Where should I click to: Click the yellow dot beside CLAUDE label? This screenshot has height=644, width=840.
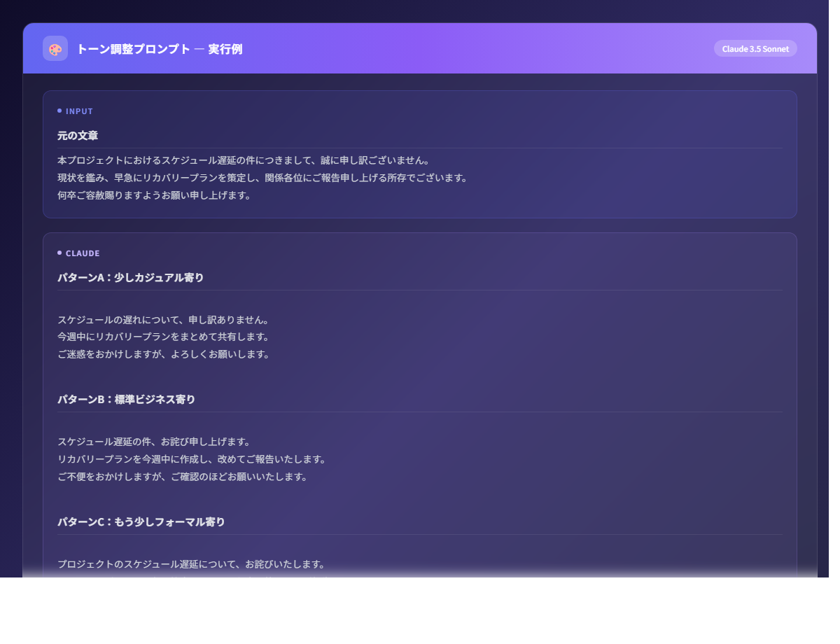tap(59, 253)
